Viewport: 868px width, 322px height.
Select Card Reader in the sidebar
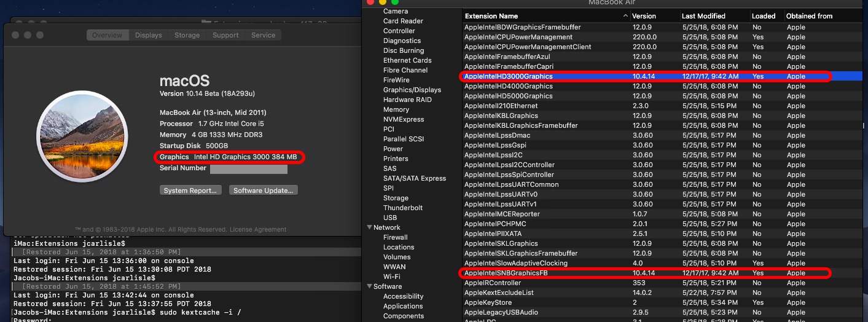tap(403, 21)
